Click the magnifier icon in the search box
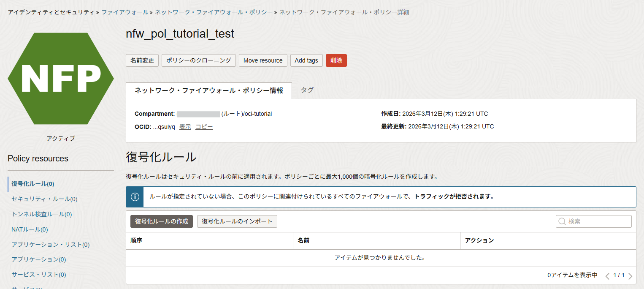This screenshot has height=289, width=644. point(562,221)
